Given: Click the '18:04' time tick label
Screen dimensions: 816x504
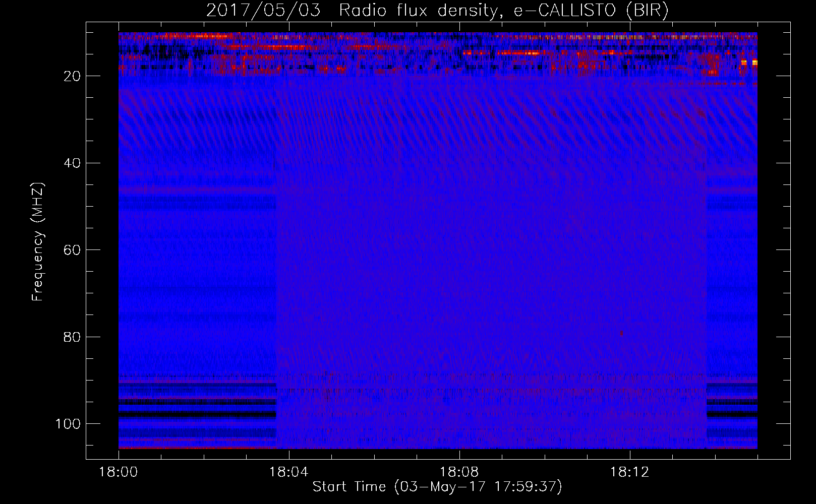Looking at the screenshot, I should click(x=289, y=472).
